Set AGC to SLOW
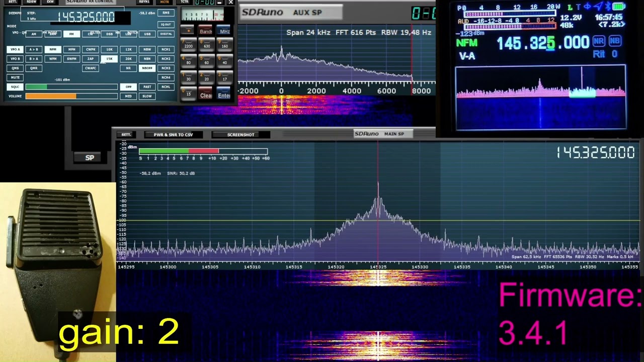This screenshot has height=362, width=644. tap(147, 96)
